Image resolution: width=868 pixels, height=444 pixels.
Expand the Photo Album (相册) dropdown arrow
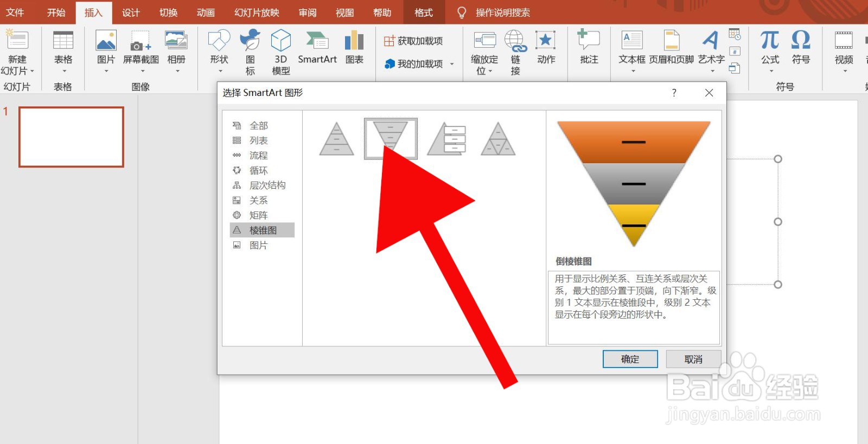[x=177, y=71]
